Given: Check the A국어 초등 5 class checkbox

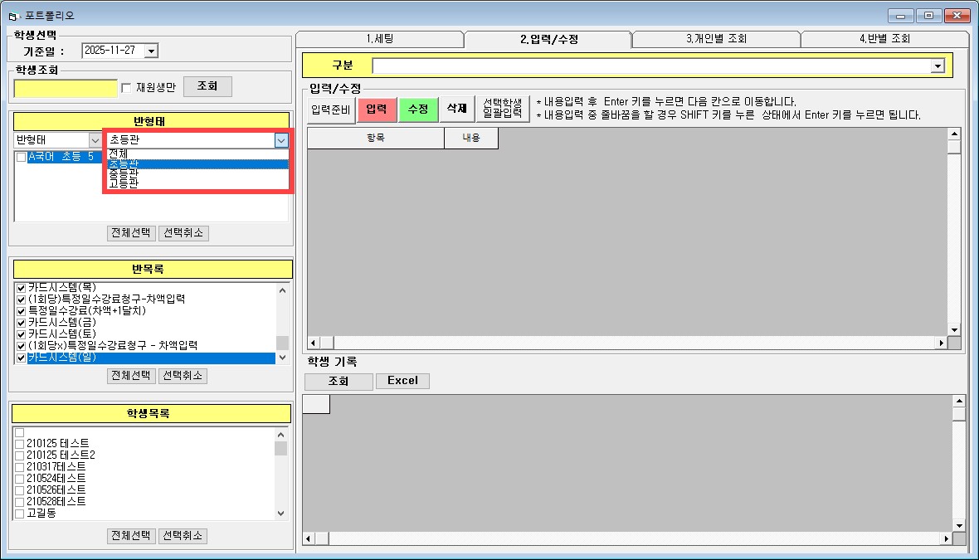Looking at the screenshot, I should click(x=21, y=157).
